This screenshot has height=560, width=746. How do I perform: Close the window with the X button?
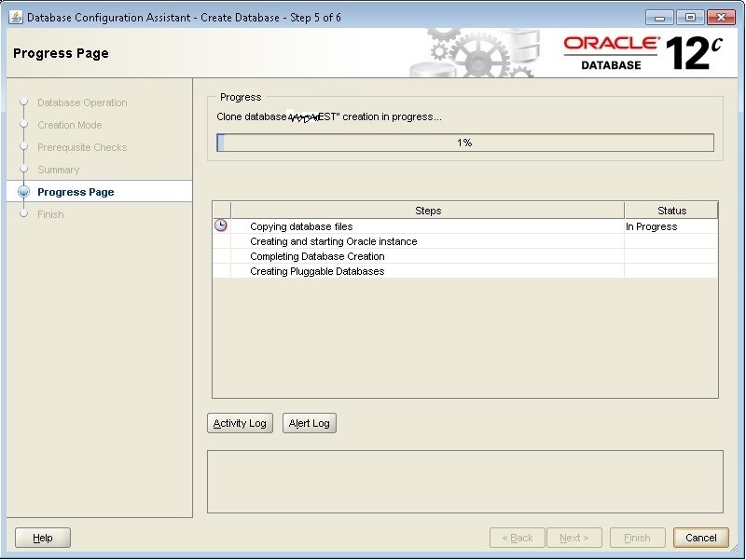[x=721, y=18]
